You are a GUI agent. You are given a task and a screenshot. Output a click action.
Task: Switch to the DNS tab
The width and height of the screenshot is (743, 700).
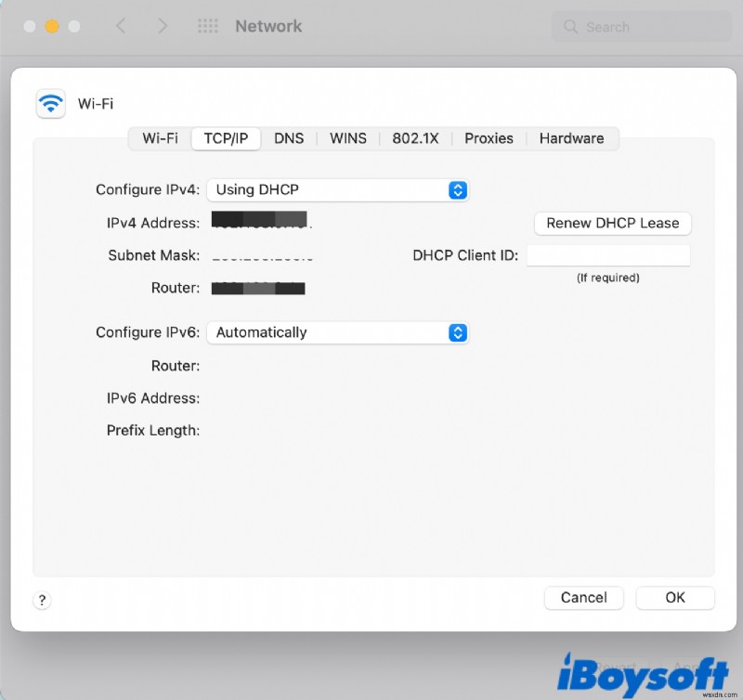tap(289, 138)
